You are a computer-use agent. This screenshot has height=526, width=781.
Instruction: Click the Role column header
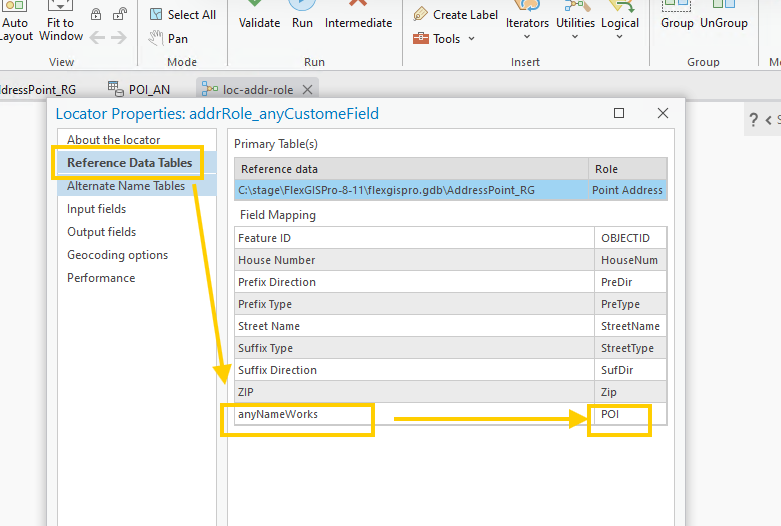628,169
